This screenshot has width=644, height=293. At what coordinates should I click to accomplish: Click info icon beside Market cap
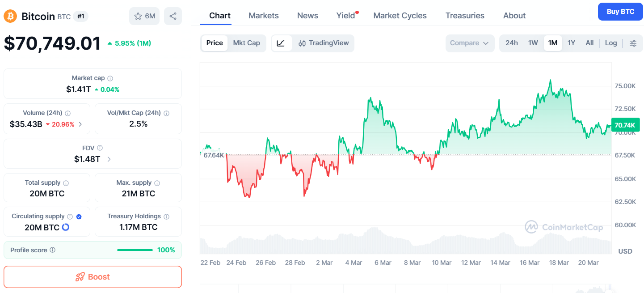(110, 78)
